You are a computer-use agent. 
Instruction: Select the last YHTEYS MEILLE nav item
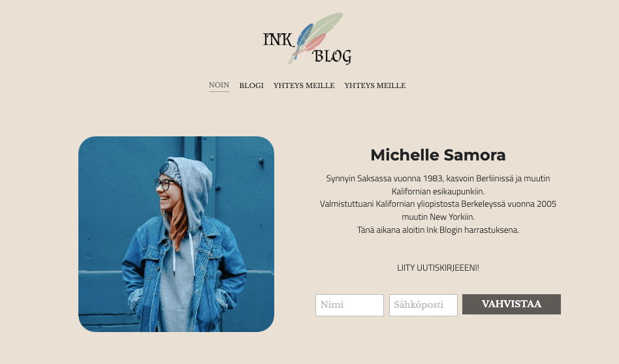coord(375,85)
